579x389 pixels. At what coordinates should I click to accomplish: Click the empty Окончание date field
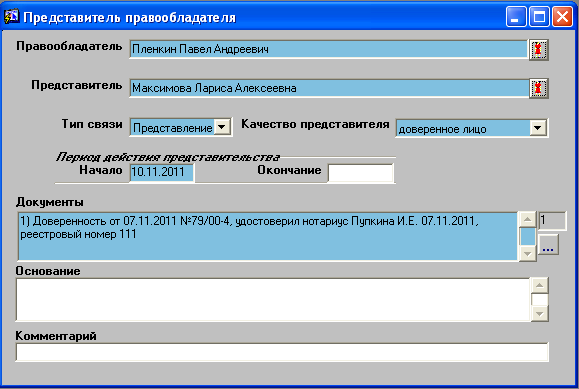[x=360, y=173]
